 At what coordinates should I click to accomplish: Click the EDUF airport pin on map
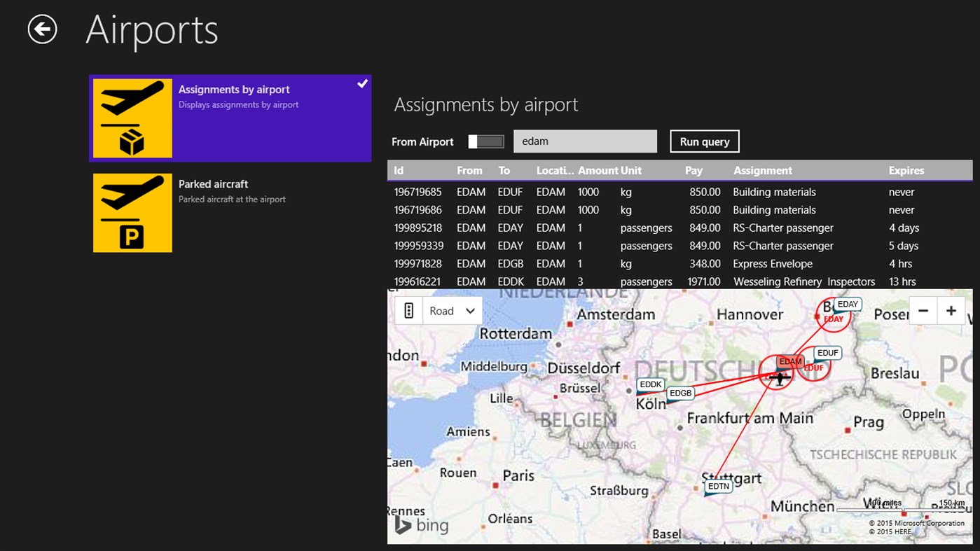[827, 353]
